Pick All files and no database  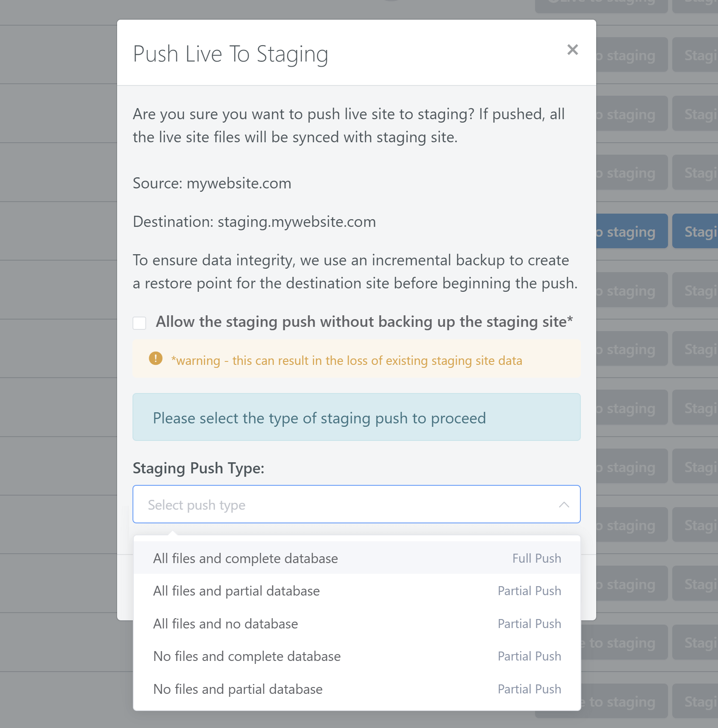coord(226,623)
